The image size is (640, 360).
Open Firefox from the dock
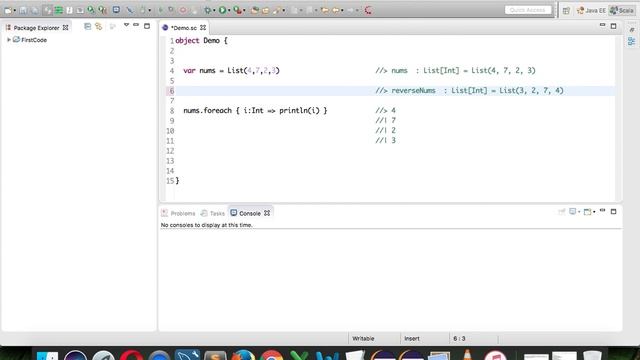tap(243, 354)
